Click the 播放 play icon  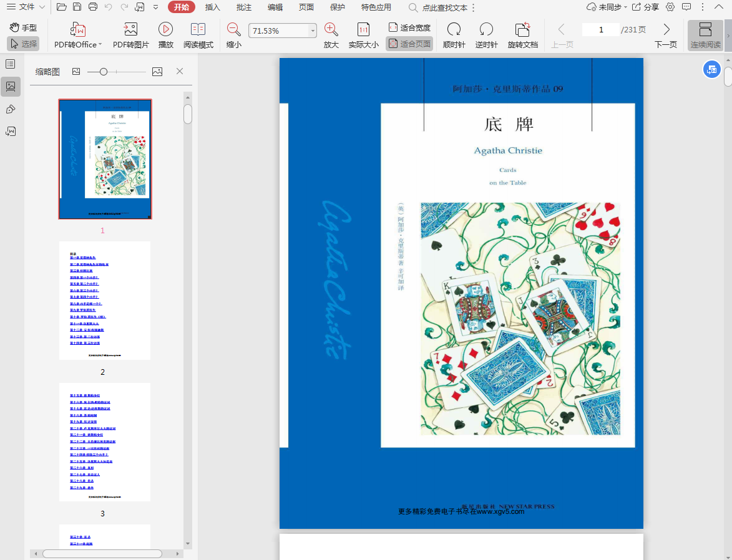[165, 29]
